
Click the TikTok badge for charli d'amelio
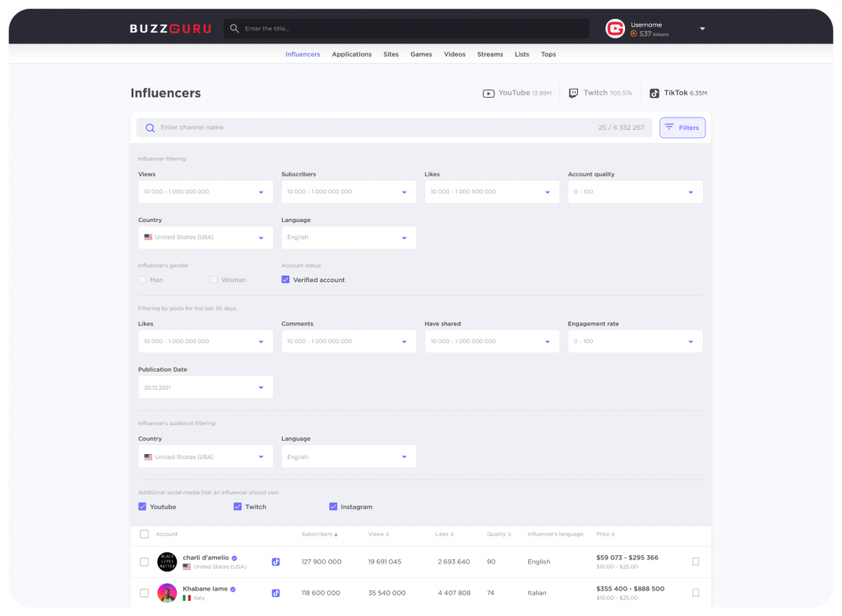pos(275,562)
